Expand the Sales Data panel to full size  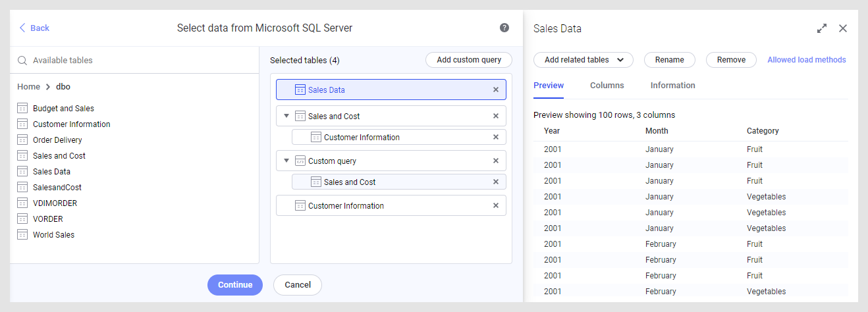point(821,28)
